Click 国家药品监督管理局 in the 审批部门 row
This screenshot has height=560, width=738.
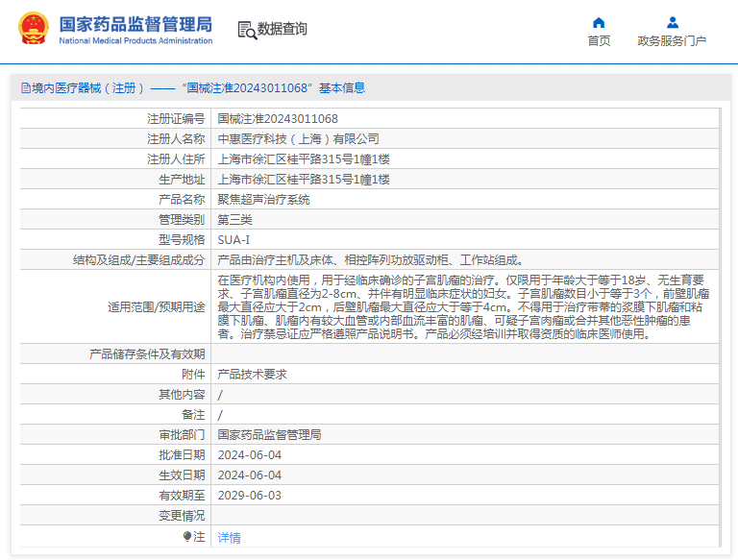tap(269, 435)
